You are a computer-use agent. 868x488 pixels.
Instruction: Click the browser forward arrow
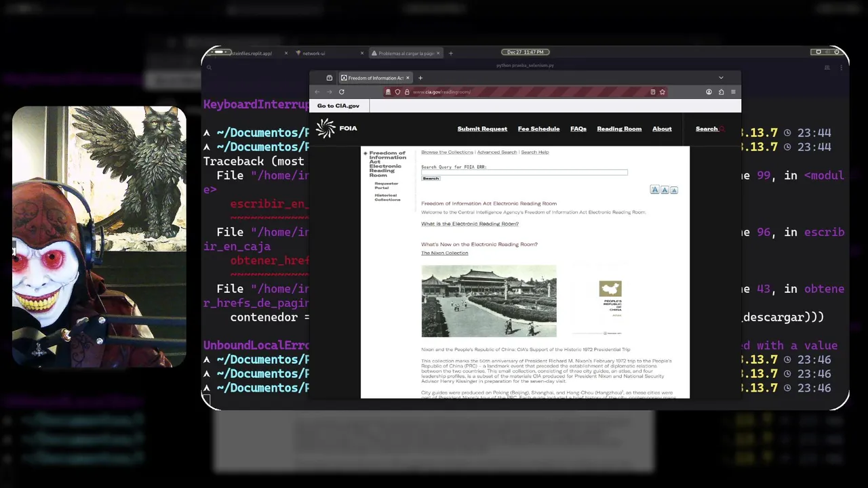pyautogui.click(x=329, y=92)
